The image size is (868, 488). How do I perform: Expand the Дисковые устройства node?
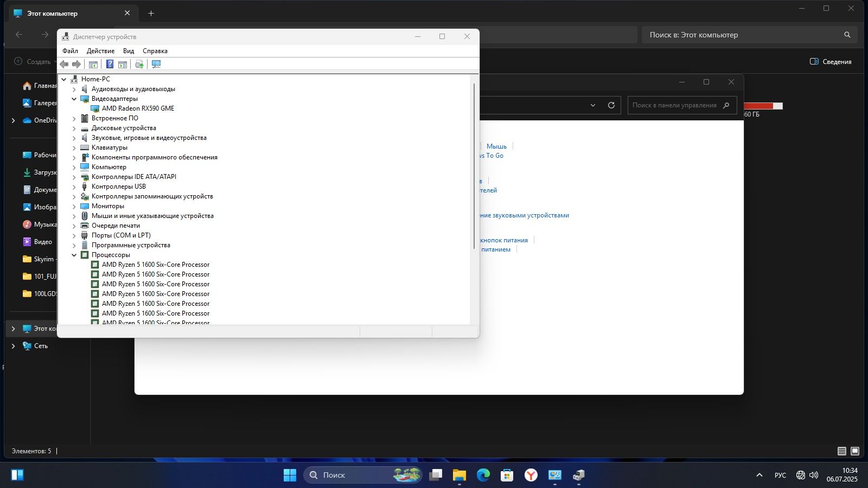[x=74, y=128]
